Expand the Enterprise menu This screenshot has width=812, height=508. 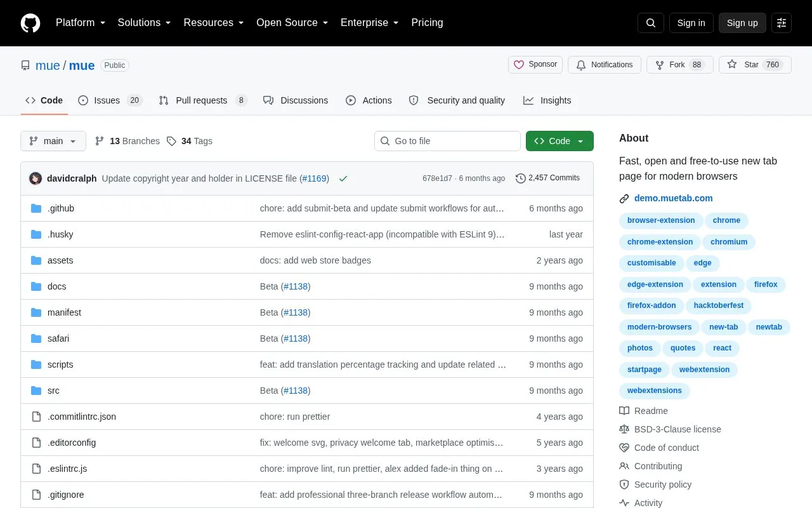tap(369, 23)
